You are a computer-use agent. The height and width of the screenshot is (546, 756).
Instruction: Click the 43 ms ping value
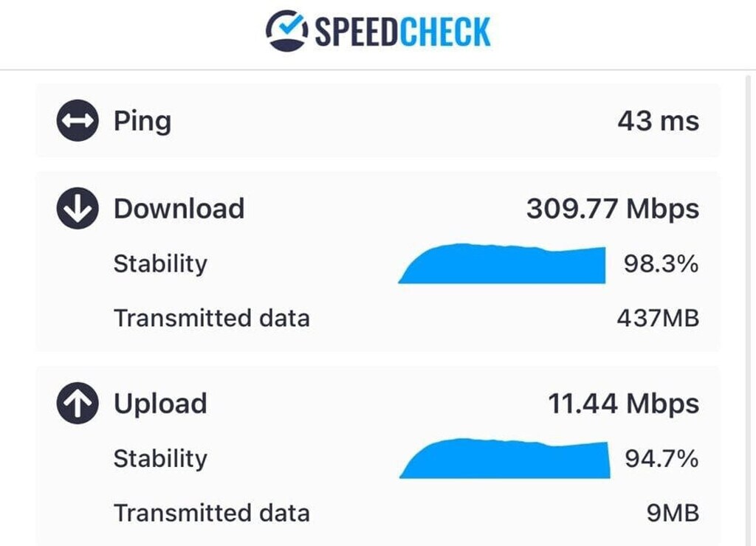pyautogui.click(x=658, y=121)
